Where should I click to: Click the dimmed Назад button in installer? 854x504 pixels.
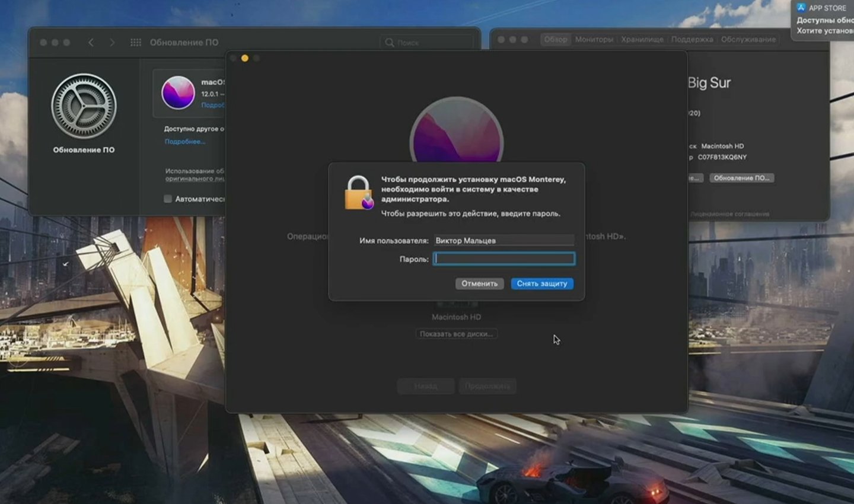tap(426, 386)
